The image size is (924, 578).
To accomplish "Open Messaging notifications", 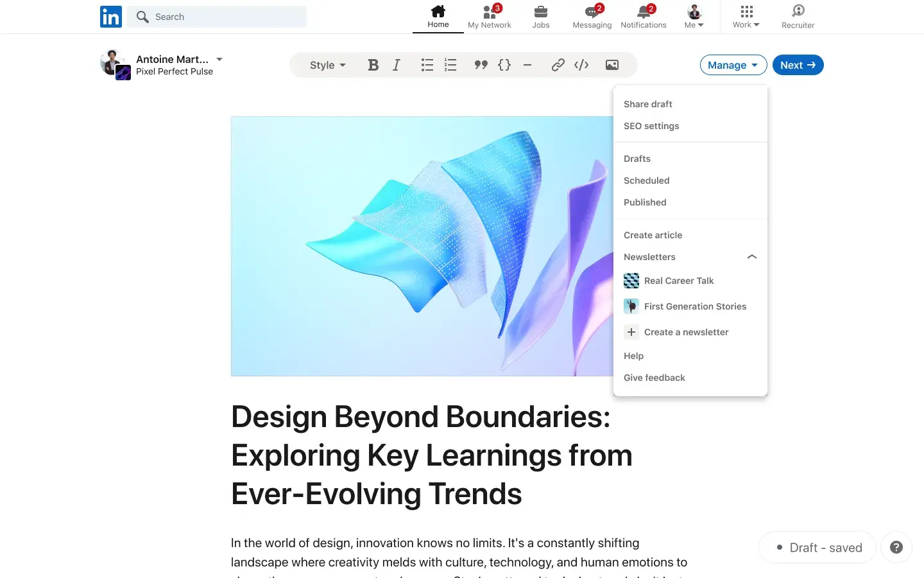I will tap(592, 17).
